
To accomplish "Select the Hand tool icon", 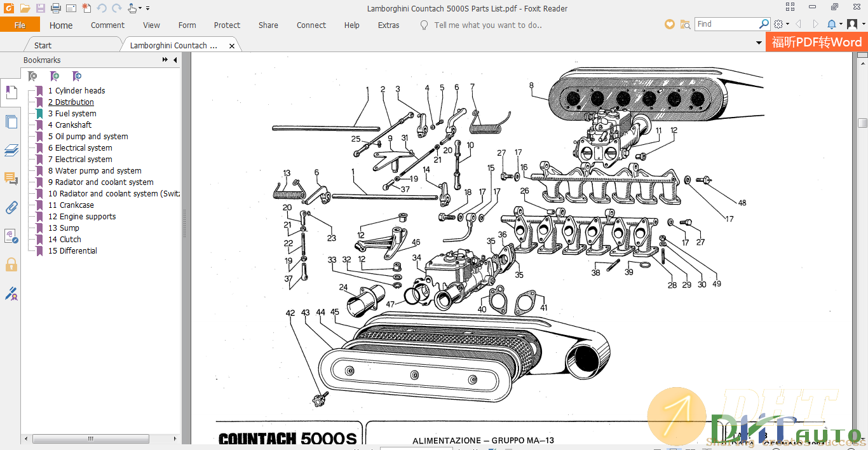I will pyautogui.click(x=132, y=8).
